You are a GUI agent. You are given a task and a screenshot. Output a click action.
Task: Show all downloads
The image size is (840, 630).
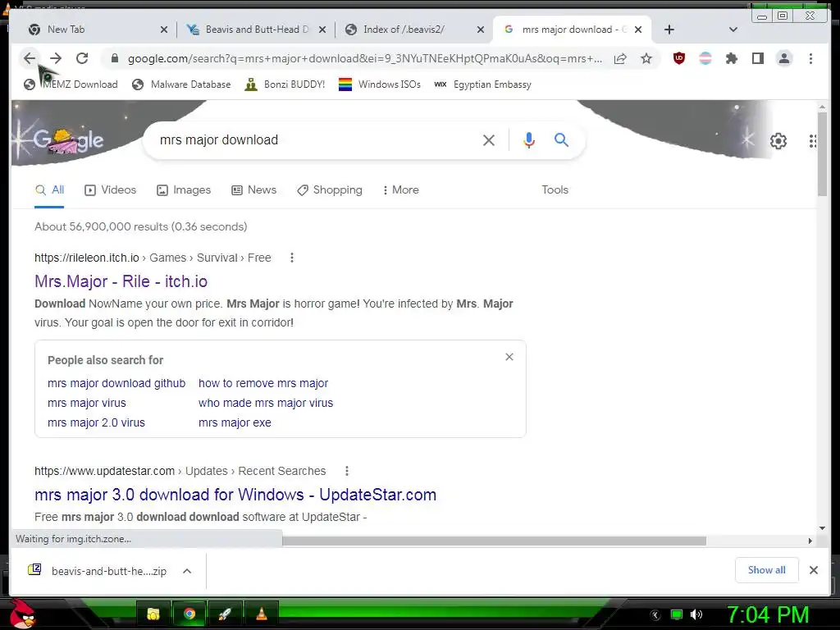tap(767, 570)
